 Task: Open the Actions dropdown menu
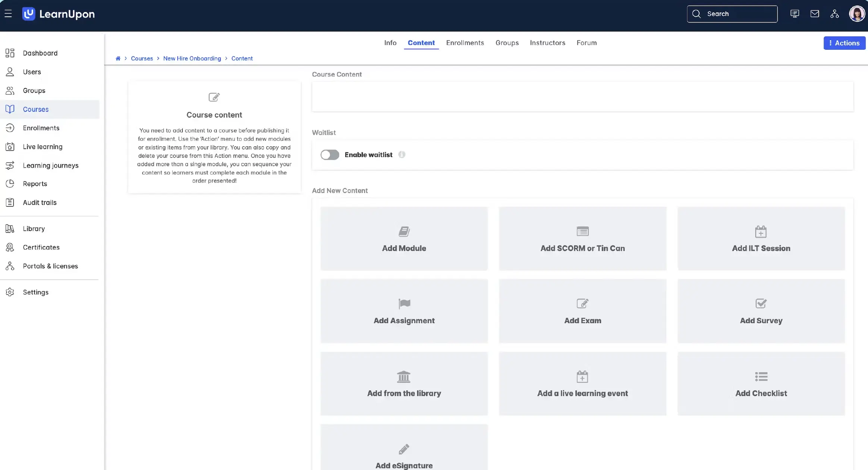(x=844, y=43)
